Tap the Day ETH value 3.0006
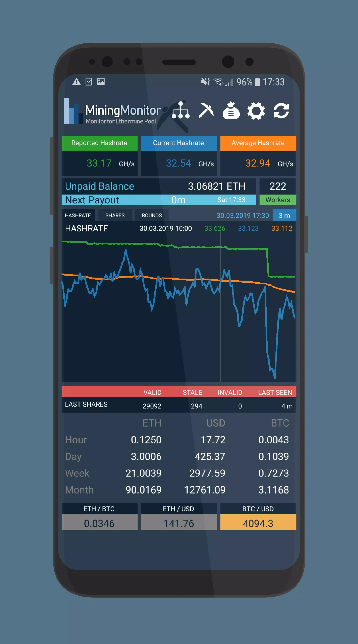 tap(146, 457)
